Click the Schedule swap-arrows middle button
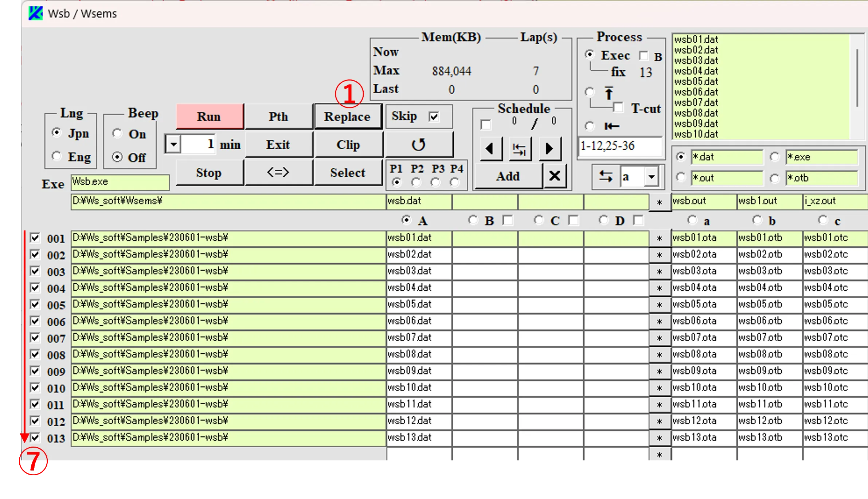This screenshot has width=868, height=499. coord(520,149)
